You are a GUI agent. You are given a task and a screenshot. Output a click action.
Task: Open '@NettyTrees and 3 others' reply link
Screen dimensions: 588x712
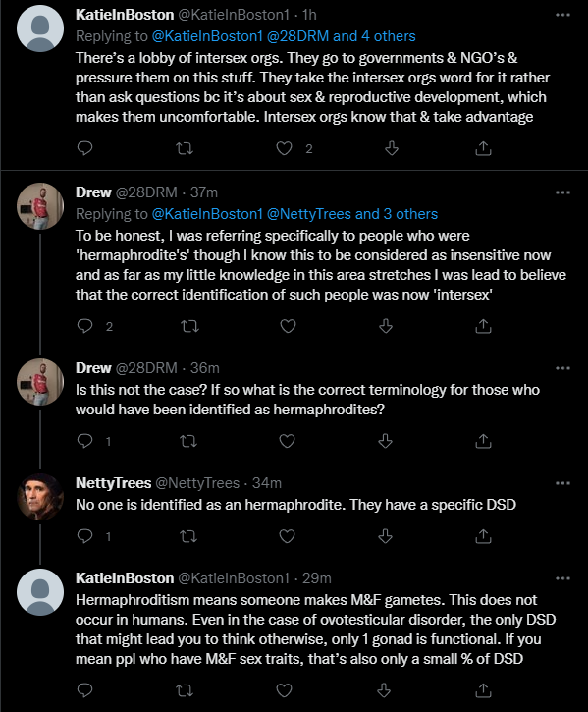click(351, 214)
